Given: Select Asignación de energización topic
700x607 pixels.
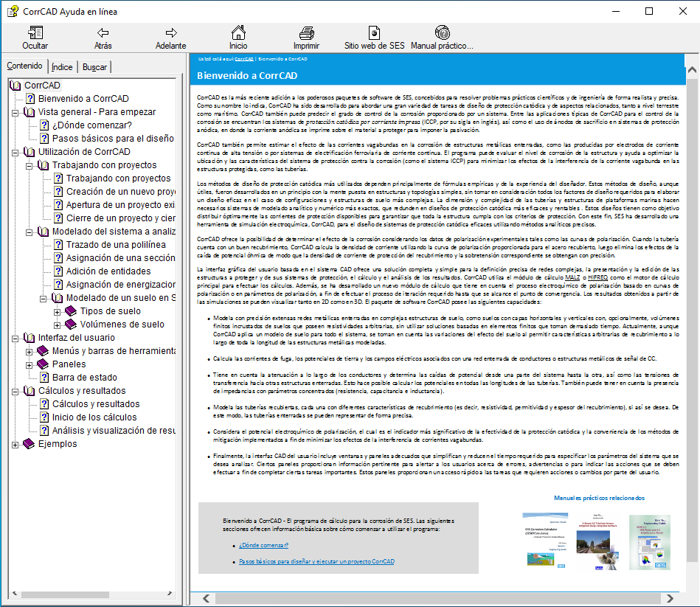Looking at the screenshot, I should point(120,284).
